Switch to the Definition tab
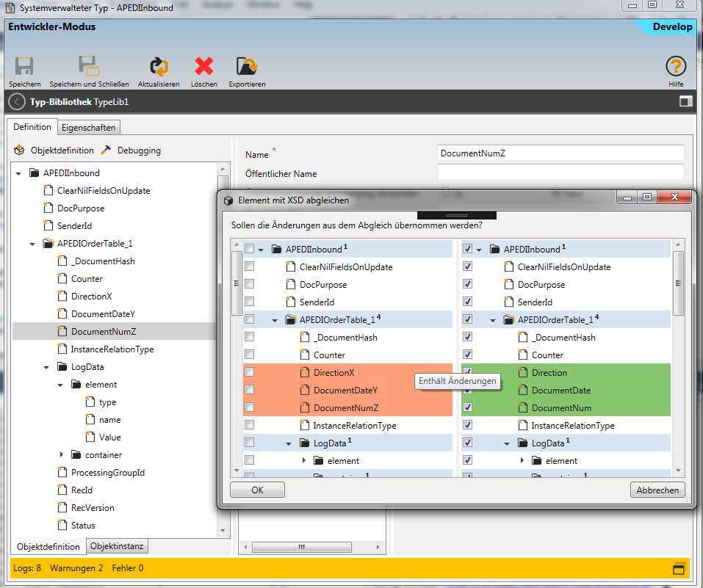 pyautogui.click(x=32, y=127)
